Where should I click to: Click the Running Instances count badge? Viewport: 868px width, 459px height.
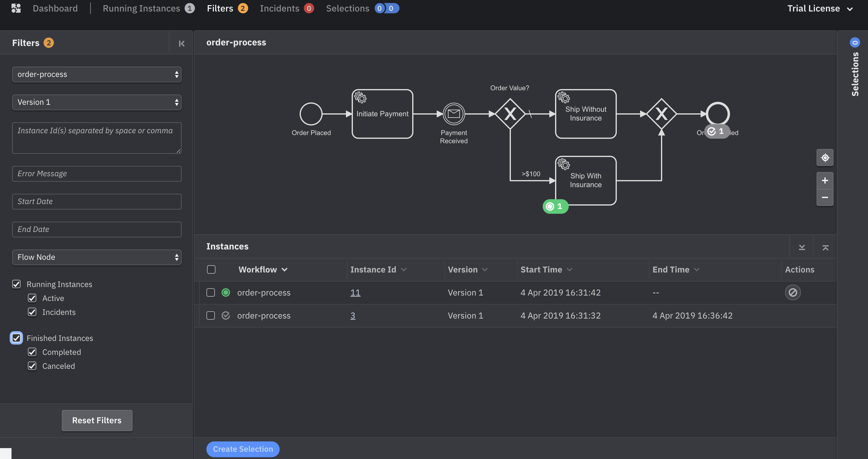point(189,8)
